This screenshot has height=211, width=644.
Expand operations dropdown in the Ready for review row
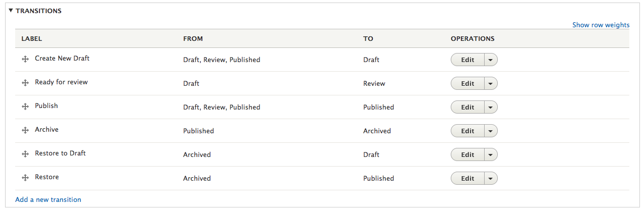491,83
